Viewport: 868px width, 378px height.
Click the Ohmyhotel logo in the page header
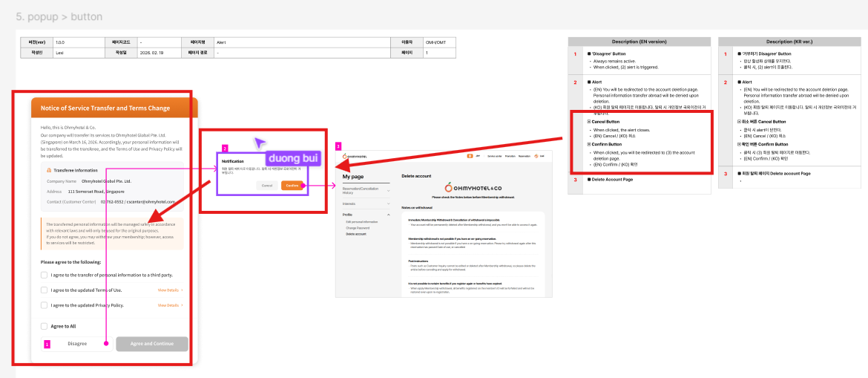point(355,156)
